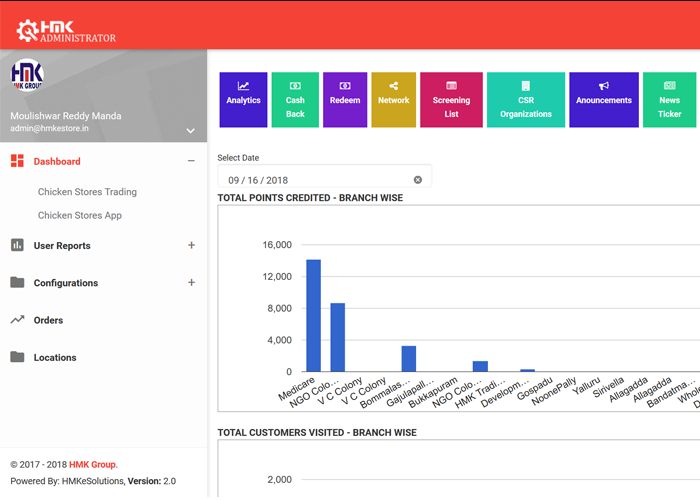The height and width of the screenshot is (500, 700).
Task: Expand the Configurations section
Action: (x=191, y=283)
